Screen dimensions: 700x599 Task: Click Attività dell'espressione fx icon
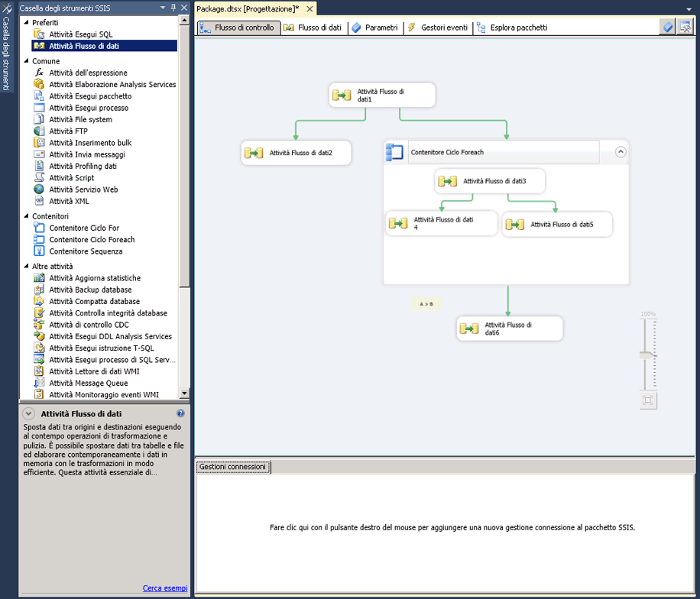(x=39, y=73)
